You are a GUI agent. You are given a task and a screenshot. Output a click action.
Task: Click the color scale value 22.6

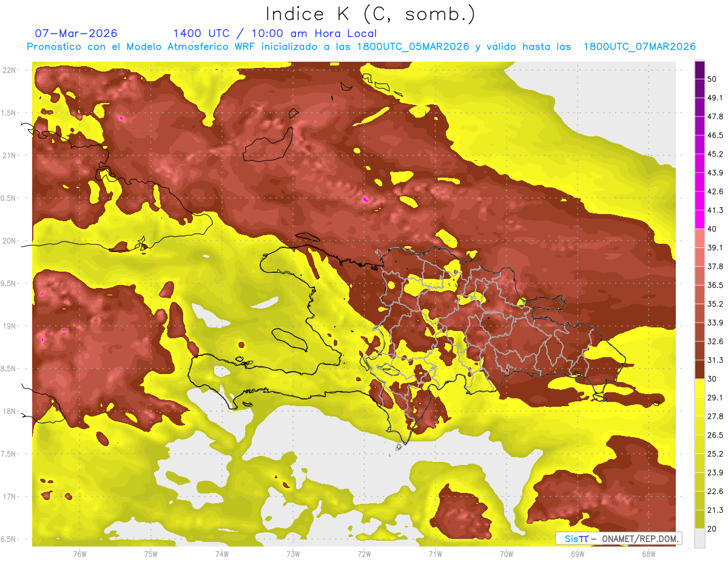pos(715,492)
